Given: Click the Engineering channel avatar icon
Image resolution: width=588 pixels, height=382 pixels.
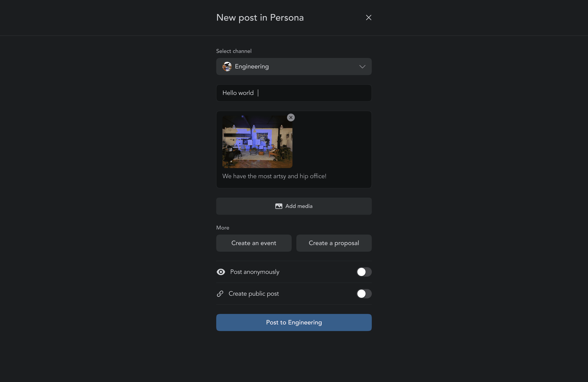Looking at the screenshot, I should [227, 66].
